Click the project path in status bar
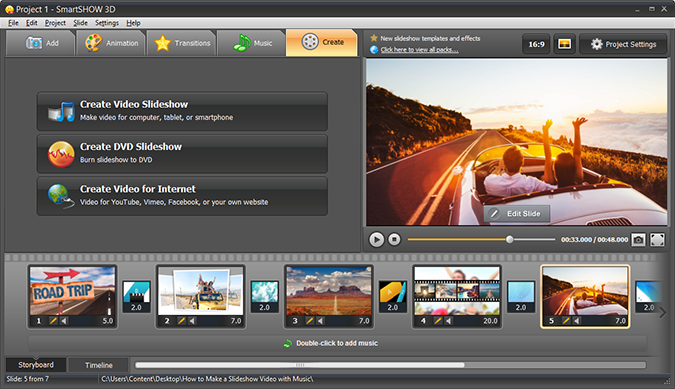 (x=207, y=379)
